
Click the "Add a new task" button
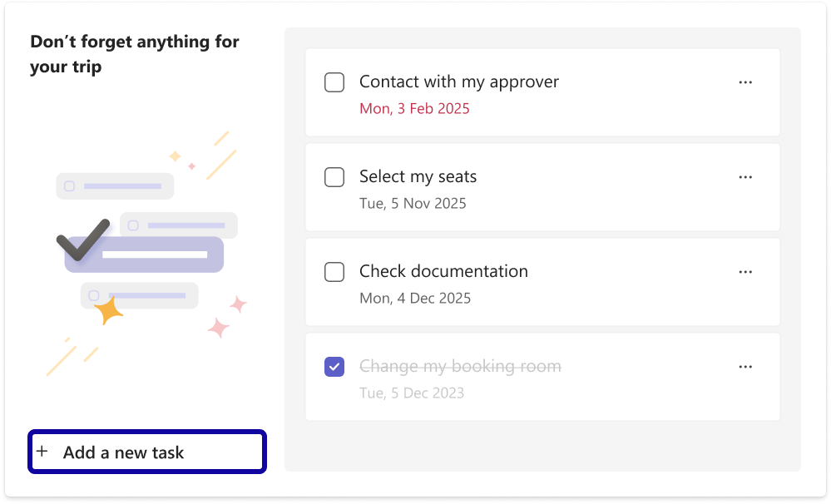(x=146, y=451)
